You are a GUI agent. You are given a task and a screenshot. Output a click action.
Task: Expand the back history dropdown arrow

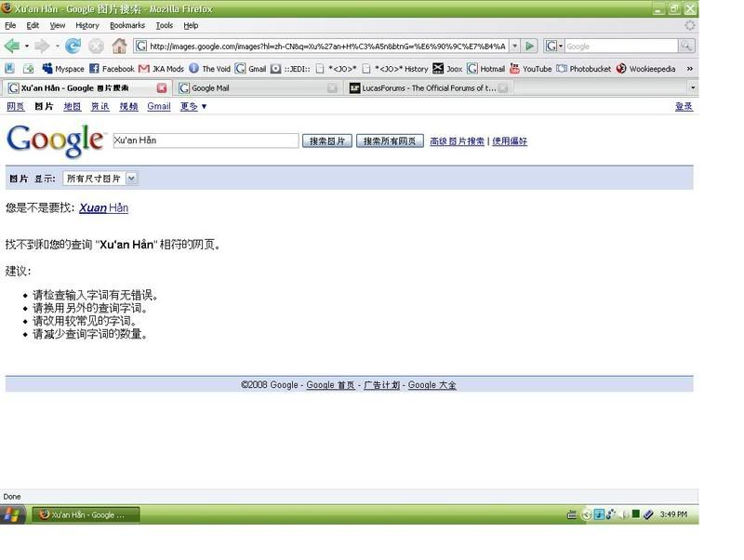click(27, 46)
